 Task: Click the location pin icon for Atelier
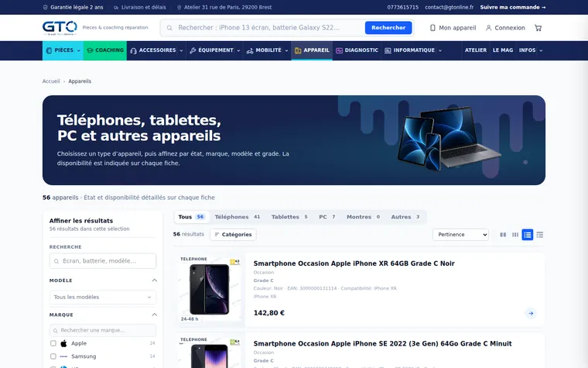(x=179, y=7)
